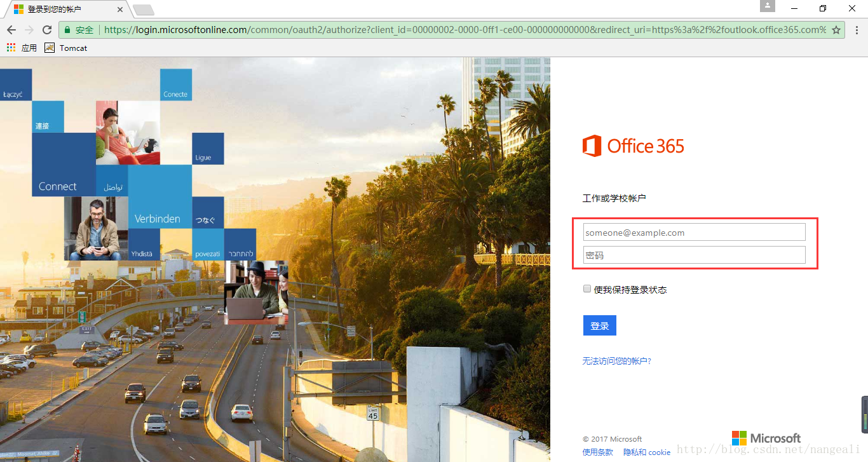The image size is (868, 462).
Task: Open the Tomcat bookmark
Action: click(66, 48)
